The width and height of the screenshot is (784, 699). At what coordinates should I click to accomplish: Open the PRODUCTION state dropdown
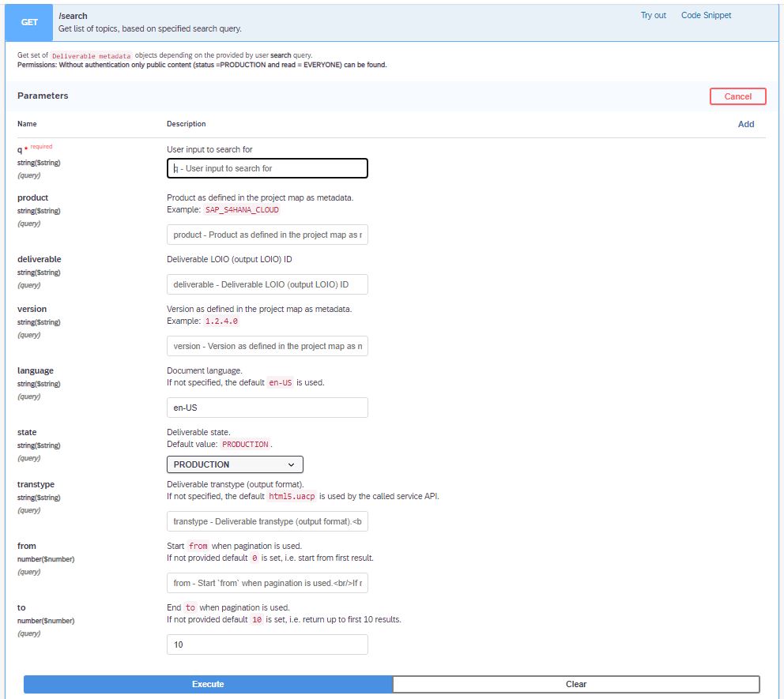pos(235,464)
